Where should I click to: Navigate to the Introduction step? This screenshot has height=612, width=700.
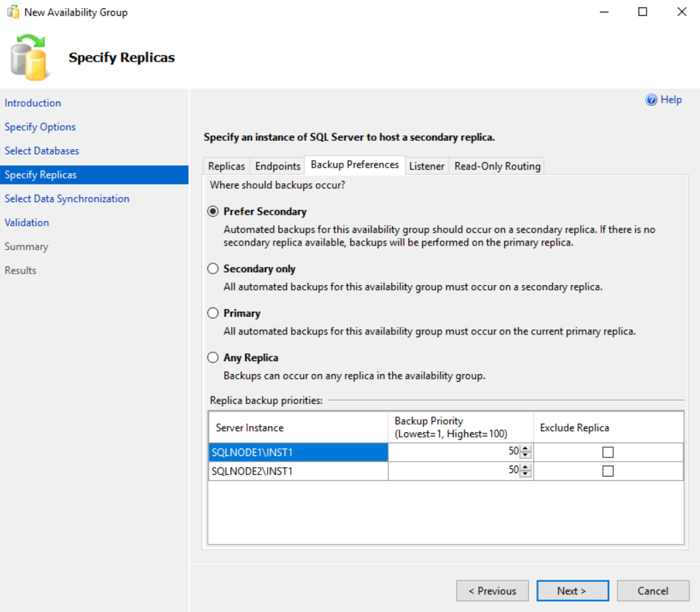click(33, 103)
